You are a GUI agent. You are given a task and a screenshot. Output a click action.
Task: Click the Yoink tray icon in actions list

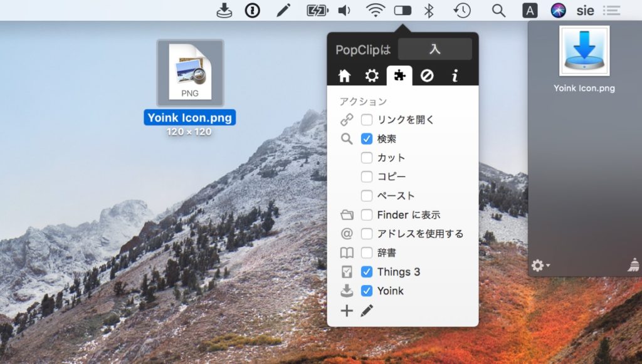click(x=347, y=291)
